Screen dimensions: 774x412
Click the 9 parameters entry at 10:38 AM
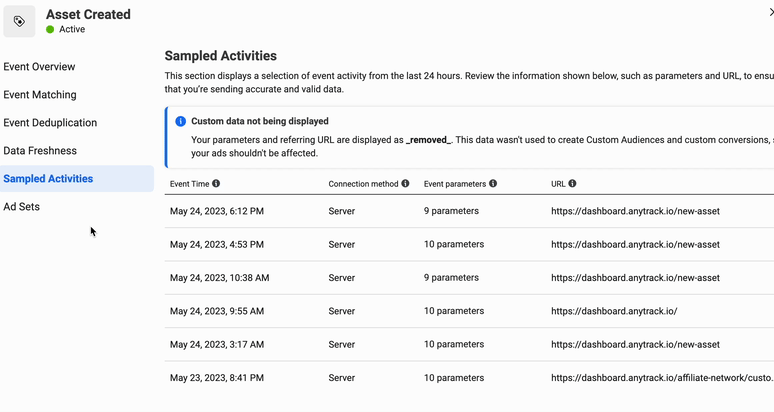(451, 278)
